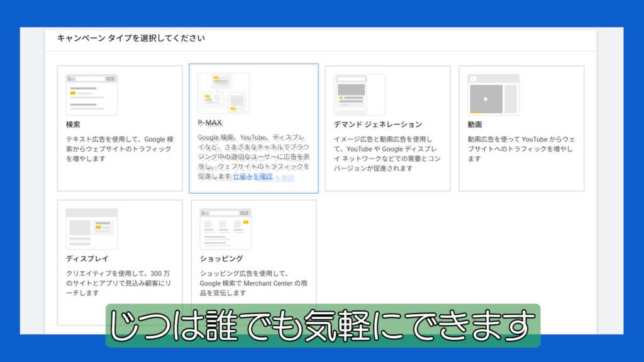Click the 動画 play thumbnail icon
The image size is (644, 362).
[x=494, y=95]
